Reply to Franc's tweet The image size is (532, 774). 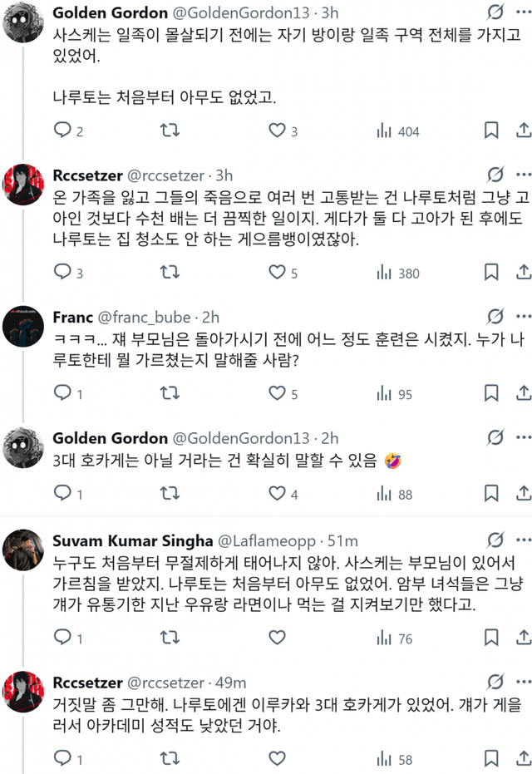[x=63, y=392]
